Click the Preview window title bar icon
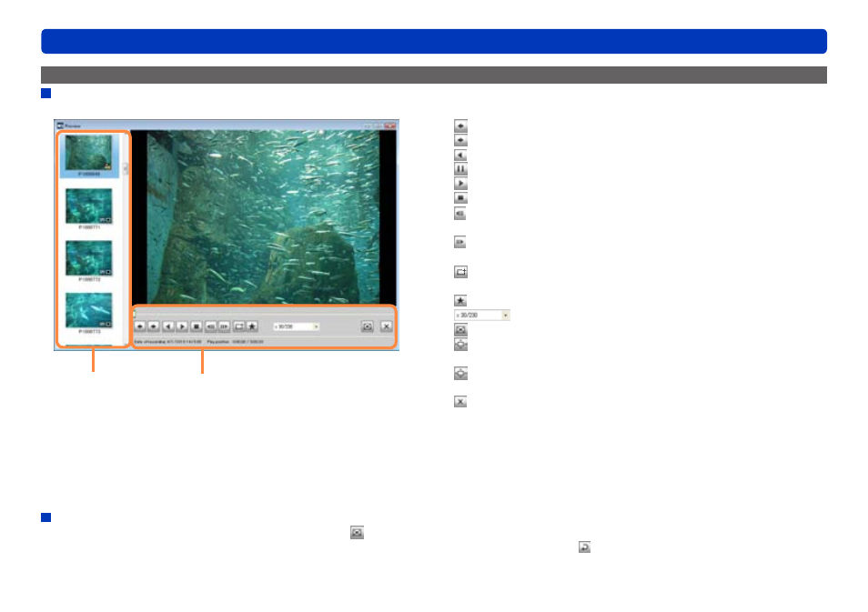The image size is (868, 612). (60, 125)
